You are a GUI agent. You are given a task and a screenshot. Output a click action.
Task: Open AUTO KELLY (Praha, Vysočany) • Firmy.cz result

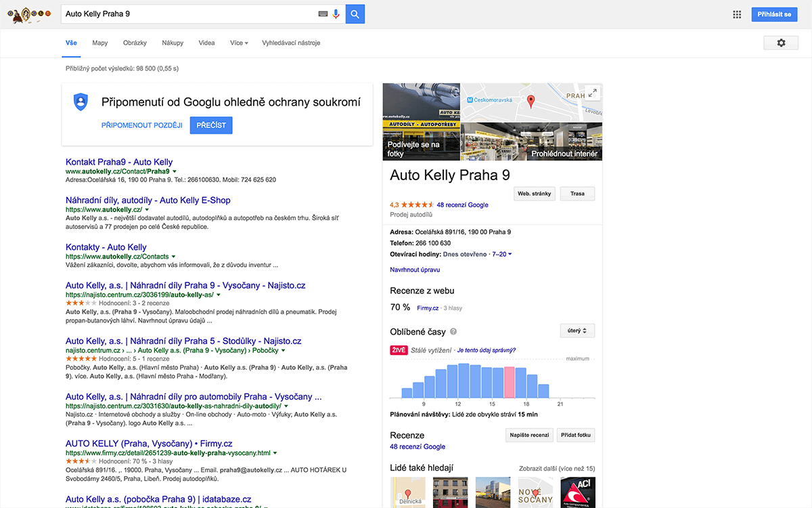pos(148,443)
